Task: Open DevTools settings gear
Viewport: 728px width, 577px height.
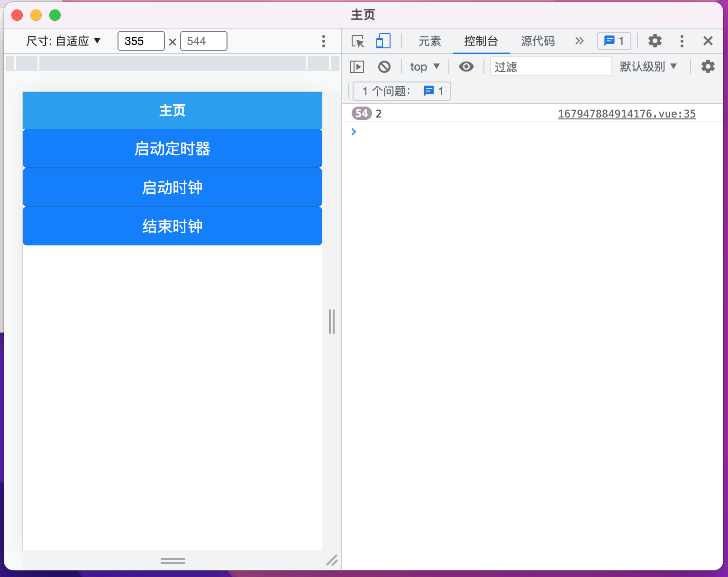Action: click(655, 41)
